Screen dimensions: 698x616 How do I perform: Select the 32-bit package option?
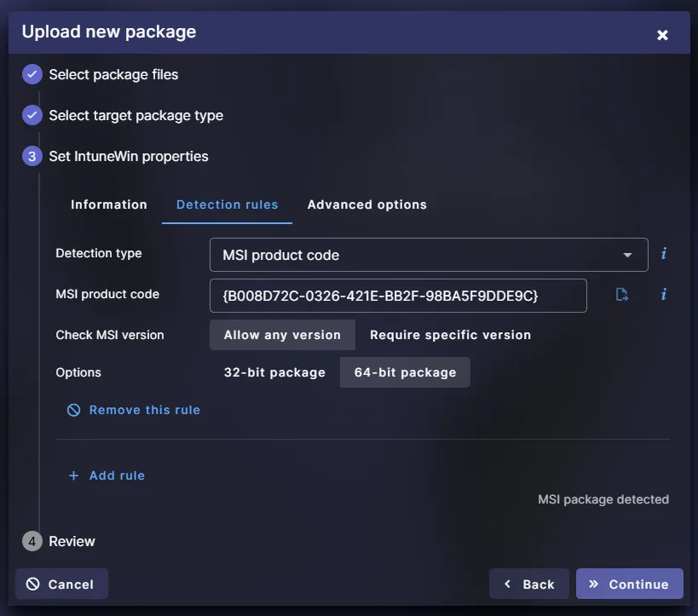(x=274, y=372)
